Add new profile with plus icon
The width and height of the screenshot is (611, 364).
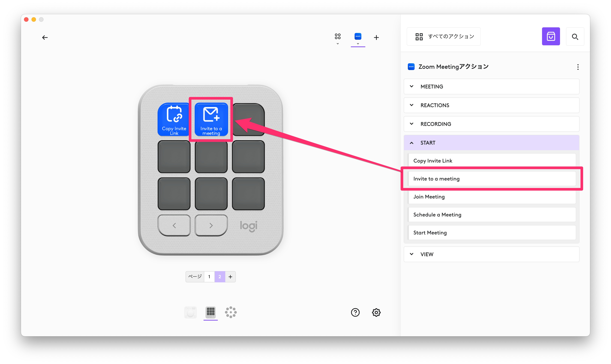point(376,37)
